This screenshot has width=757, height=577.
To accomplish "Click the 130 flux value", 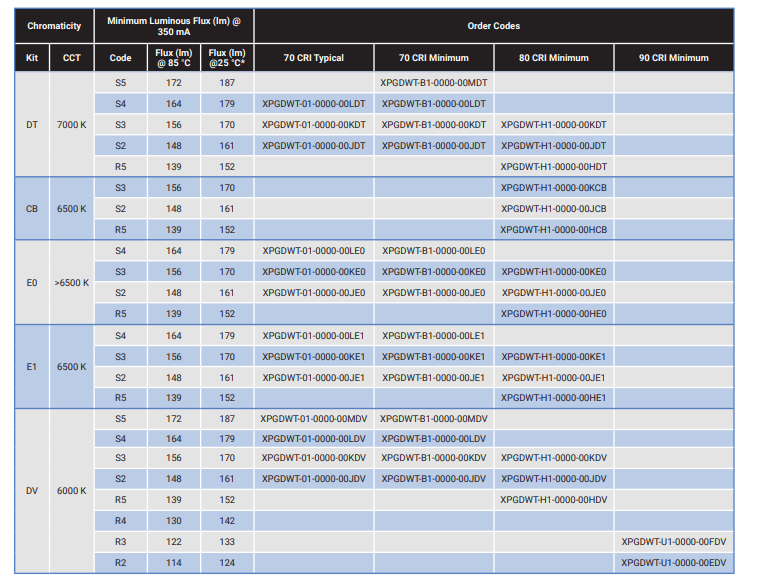I will (x=174, y=521).
